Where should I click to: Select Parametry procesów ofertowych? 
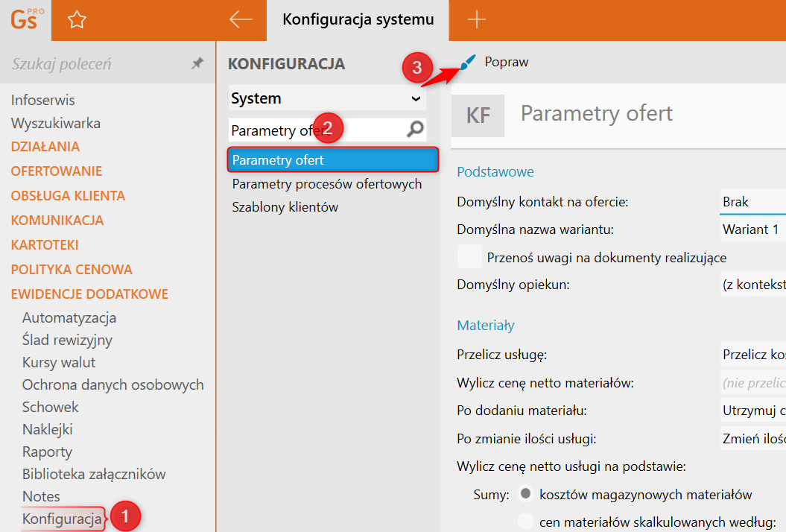pos(327,184)
